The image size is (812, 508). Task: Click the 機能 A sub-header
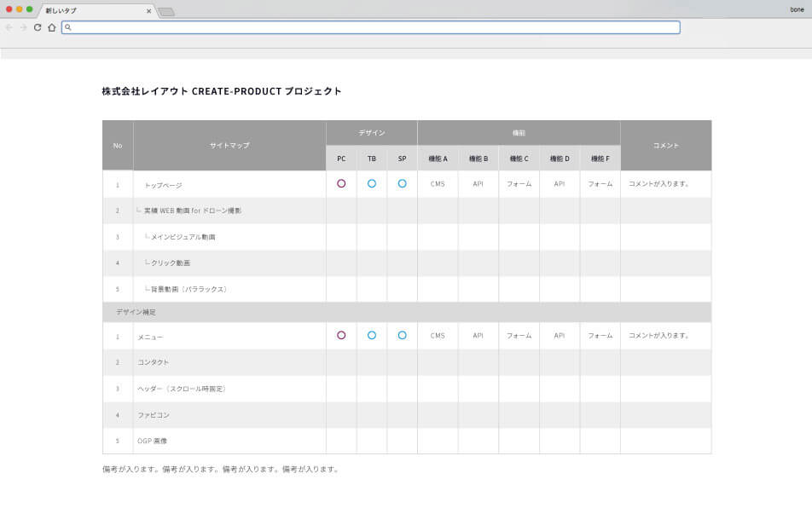(438, 159)
